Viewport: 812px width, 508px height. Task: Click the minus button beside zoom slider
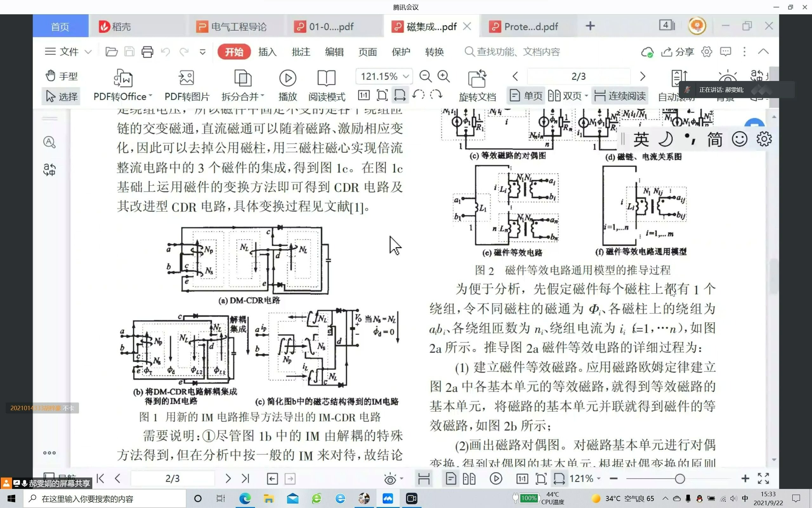614,478
